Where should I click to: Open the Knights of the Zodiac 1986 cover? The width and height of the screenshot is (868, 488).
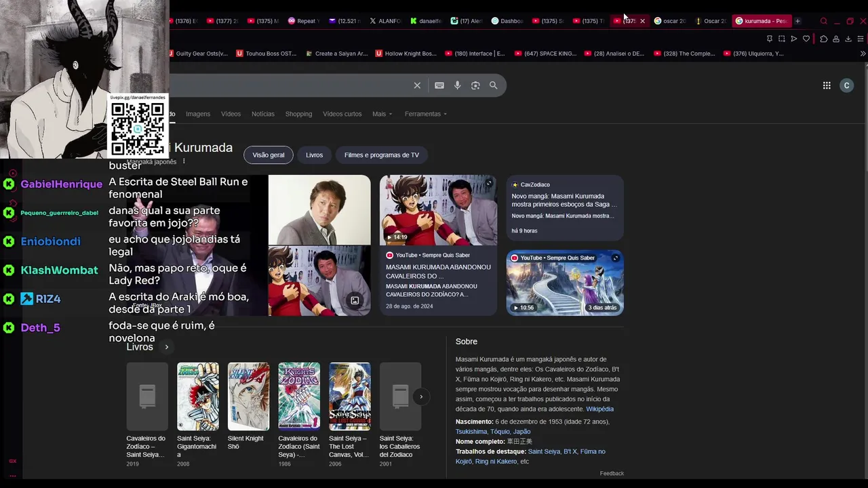(299, 396)
